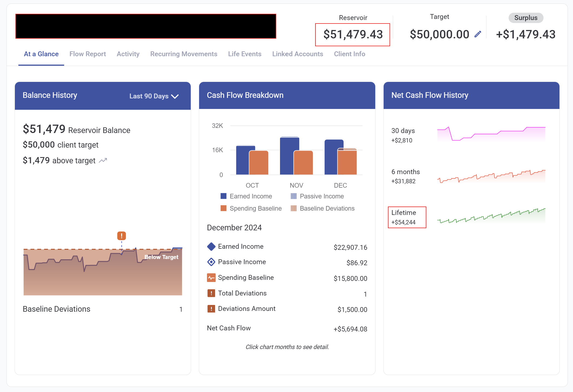Click the Baseline Deviations row in Balance History
This screenshot has height=392, width=573.
[103, 309]
